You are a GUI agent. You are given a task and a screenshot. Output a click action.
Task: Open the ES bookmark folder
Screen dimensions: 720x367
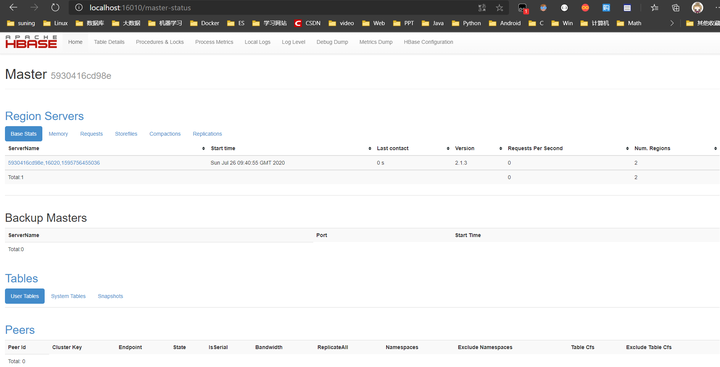(236, 23)
